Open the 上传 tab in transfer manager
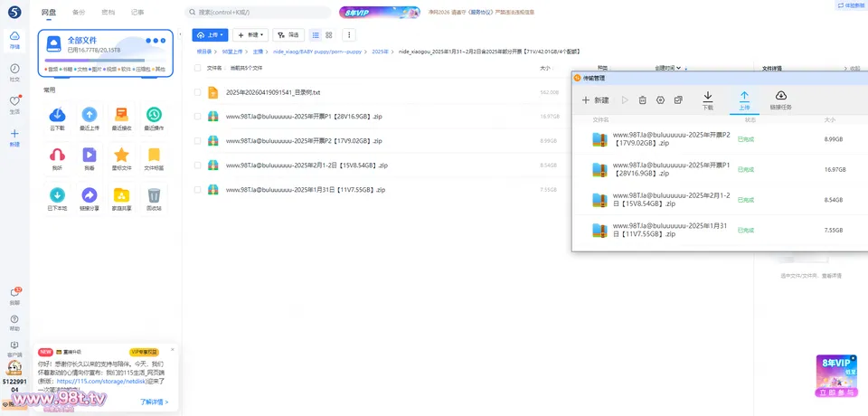 click(744, 101)
